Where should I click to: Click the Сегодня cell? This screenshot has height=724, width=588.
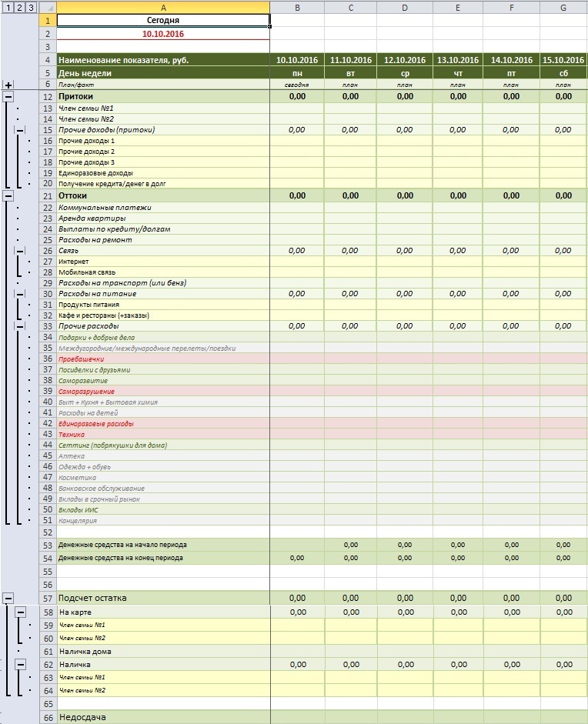163,20
